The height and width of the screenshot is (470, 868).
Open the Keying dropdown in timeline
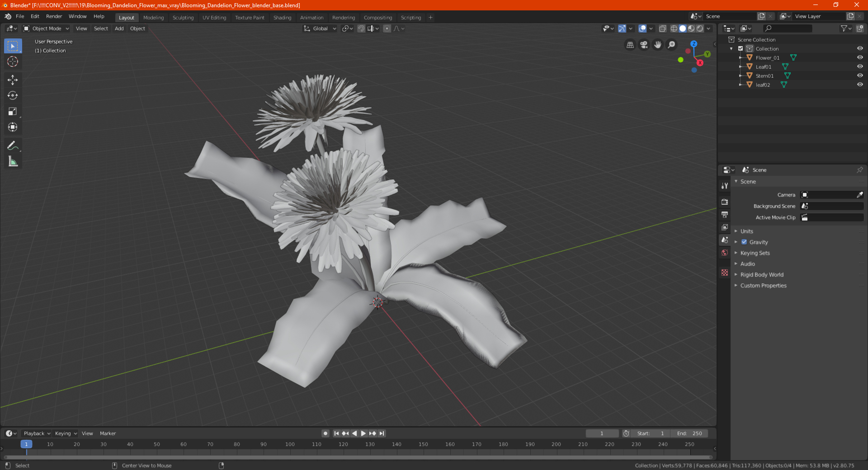tap(66, 433)
